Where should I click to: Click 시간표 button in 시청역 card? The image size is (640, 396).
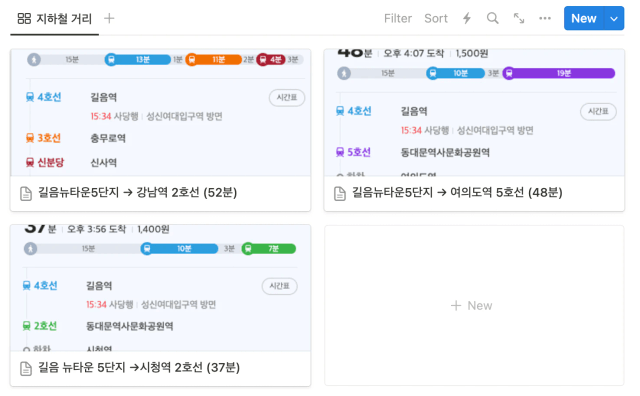point(280,286)
